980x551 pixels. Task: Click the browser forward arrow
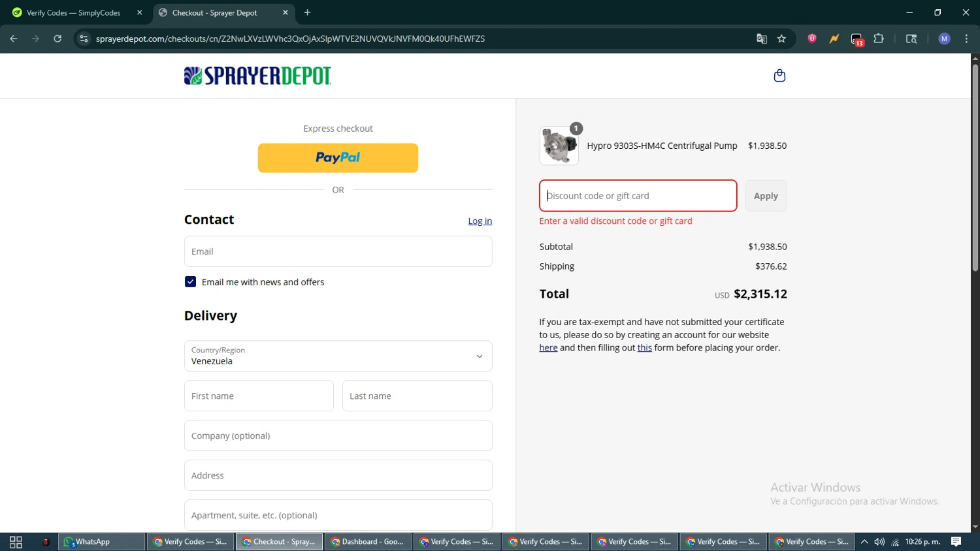pyautogui.click(x=35, y=39)
